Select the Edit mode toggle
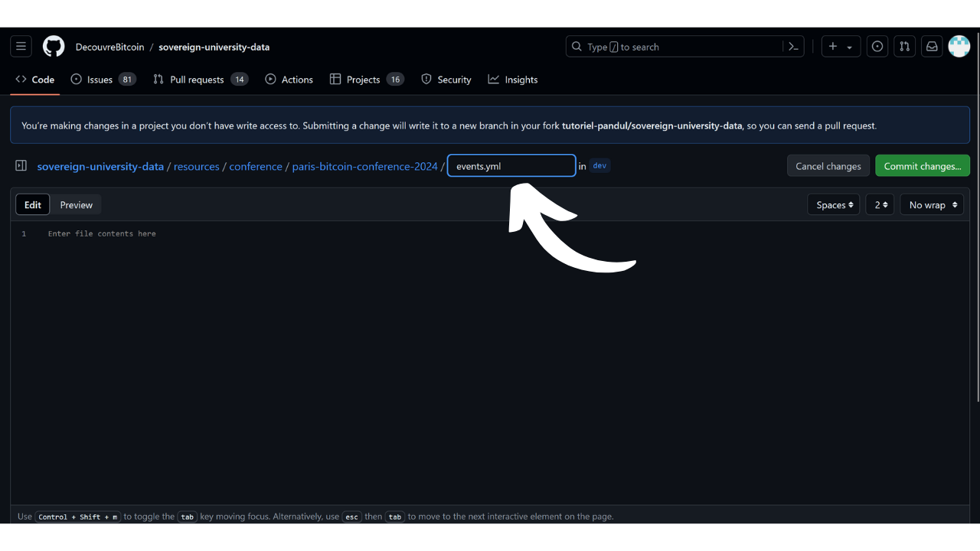The image size is (980, 551). tap(33, 205)
